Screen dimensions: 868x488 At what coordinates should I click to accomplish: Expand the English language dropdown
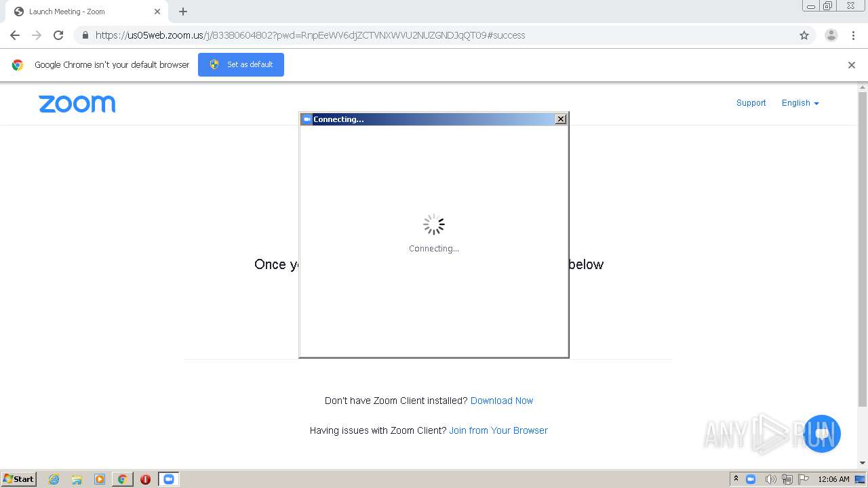800,103
